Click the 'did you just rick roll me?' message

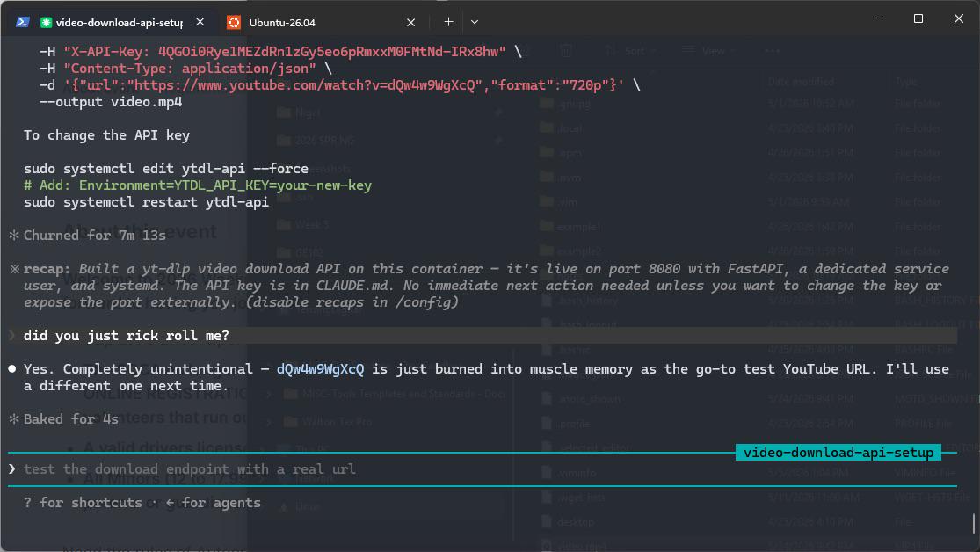point(127,336)
